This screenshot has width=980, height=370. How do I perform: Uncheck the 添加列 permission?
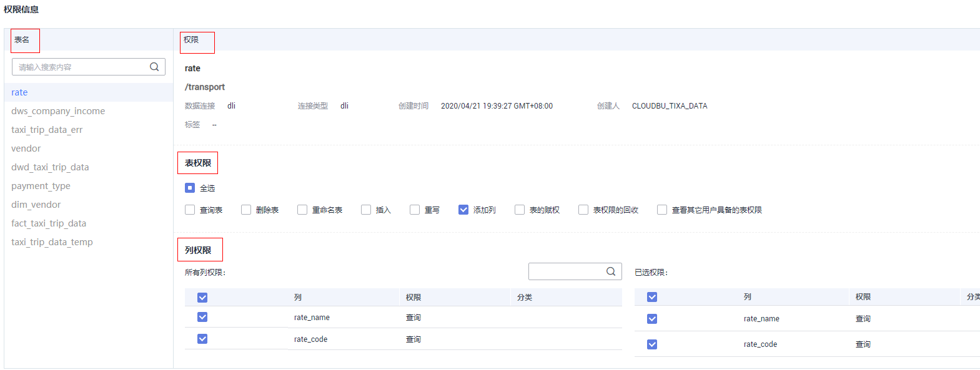point(463,210)
